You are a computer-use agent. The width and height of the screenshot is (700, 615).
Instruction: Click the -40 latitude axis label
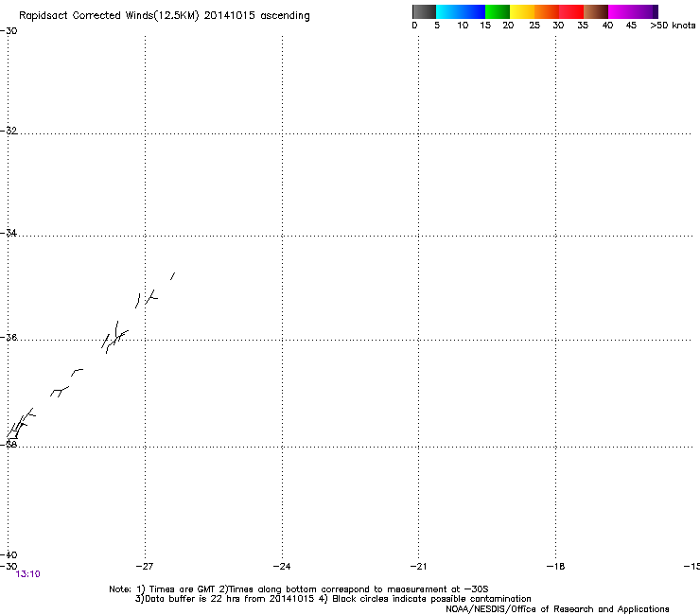[9, 554]
